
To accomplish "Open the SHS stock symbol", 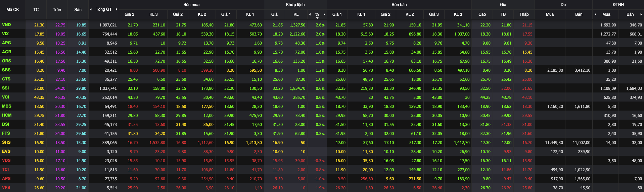I will tap(6, 142).
